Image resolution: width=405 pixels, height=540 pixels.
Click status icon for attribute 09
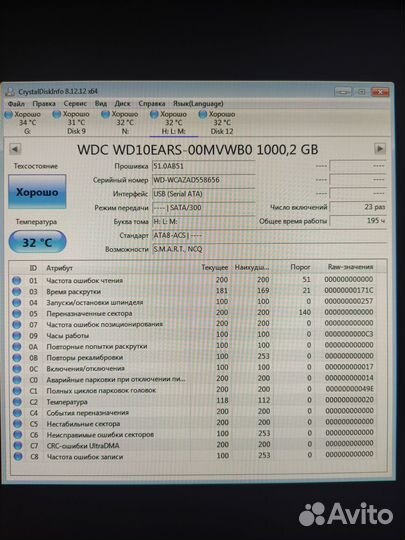point(17,336)
